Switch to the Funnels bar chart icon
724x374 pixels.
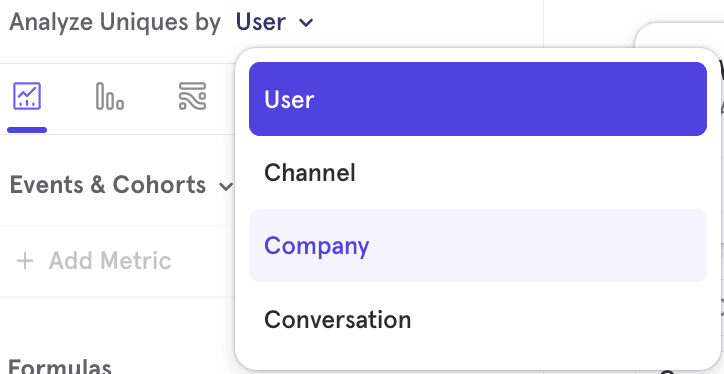point(110,96)
